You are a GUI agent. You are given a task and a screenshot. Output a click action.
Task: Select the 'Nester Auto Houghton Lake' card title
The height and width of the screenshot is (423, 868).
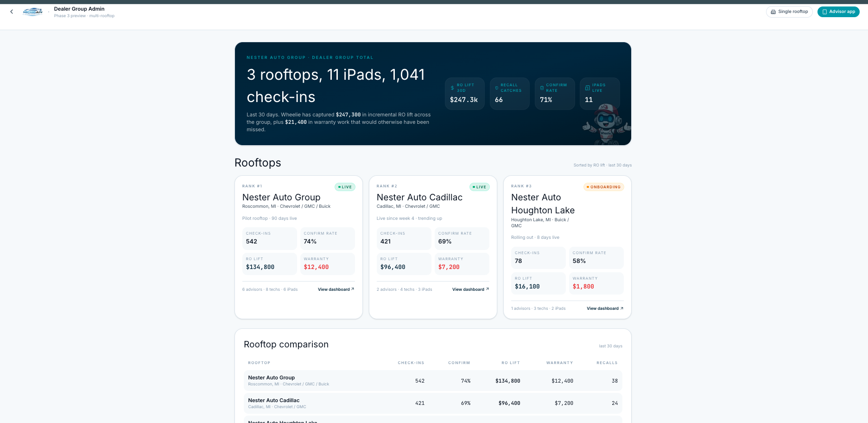click(543, 204)
